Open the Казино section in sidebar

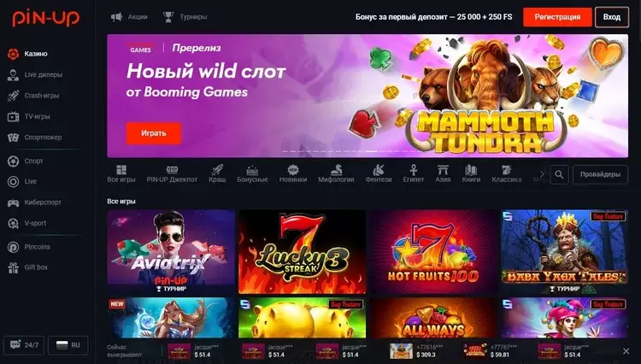27,54
